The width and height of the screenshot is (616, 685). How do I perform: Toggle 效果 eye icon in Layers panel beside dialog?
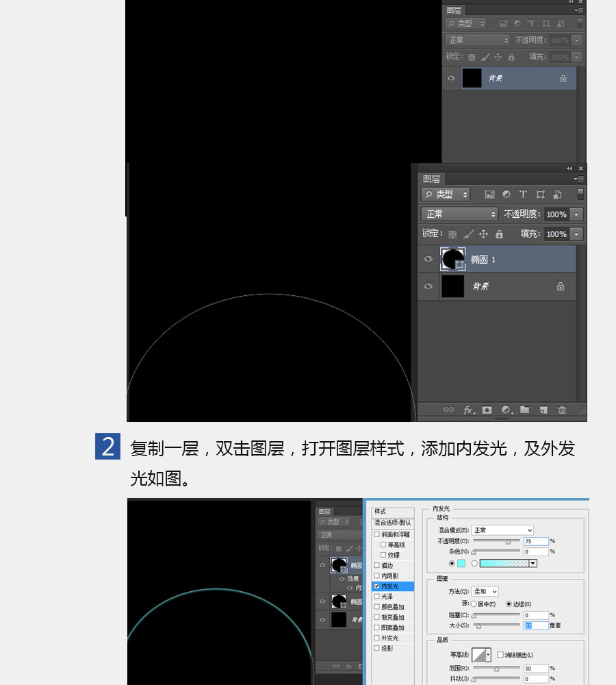click(342, 578)
